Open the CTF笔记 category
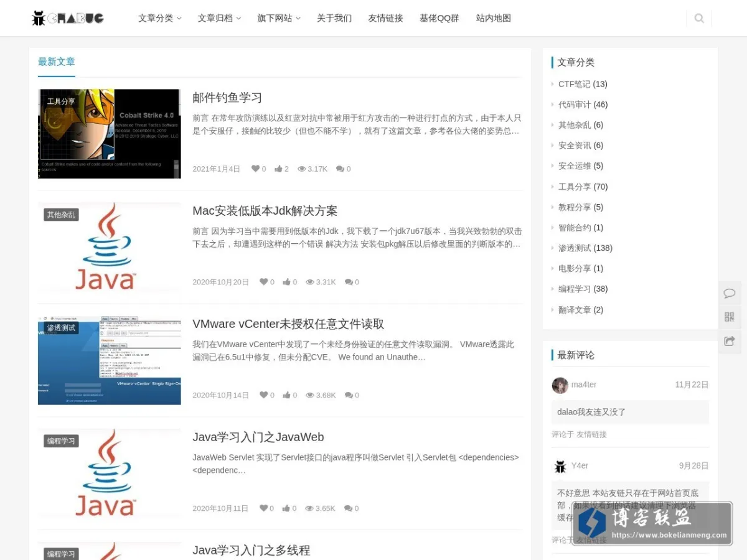Viewport: 747px width, 560px height. click(574, 84)
